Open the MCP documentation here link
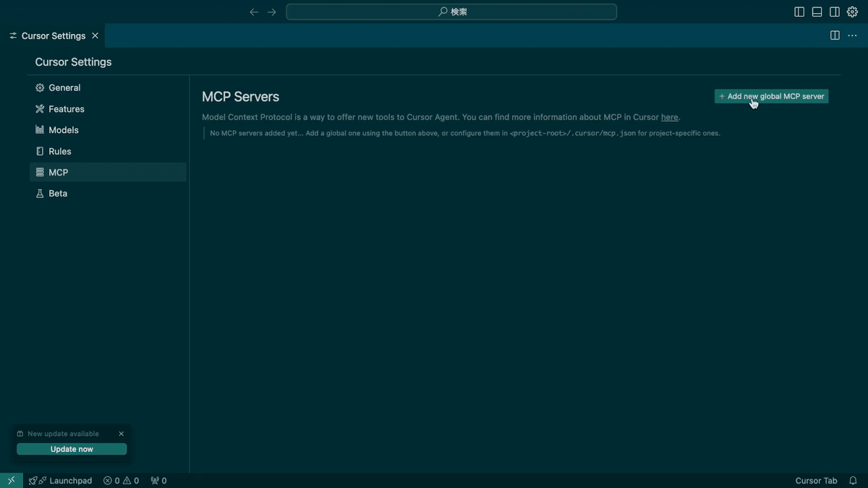The width and height of the screenshot is (868, 488). [669, 116]
